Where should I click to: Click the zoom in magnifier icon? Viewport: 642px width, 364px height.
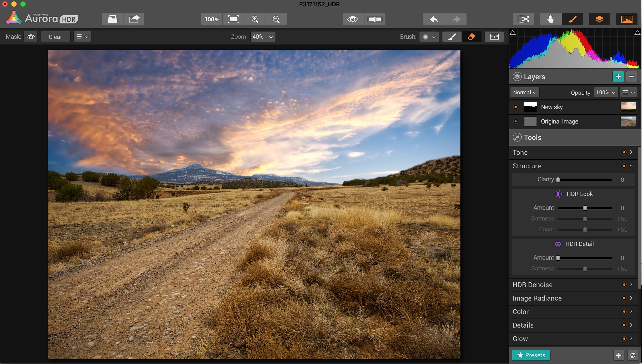tap(255, 19)
